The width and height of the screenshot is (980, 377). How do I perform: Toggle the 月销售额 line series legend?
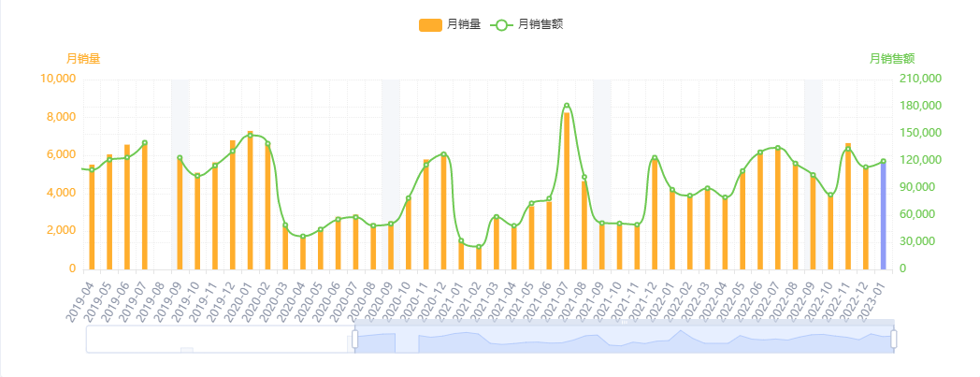(x=527, y=25)
